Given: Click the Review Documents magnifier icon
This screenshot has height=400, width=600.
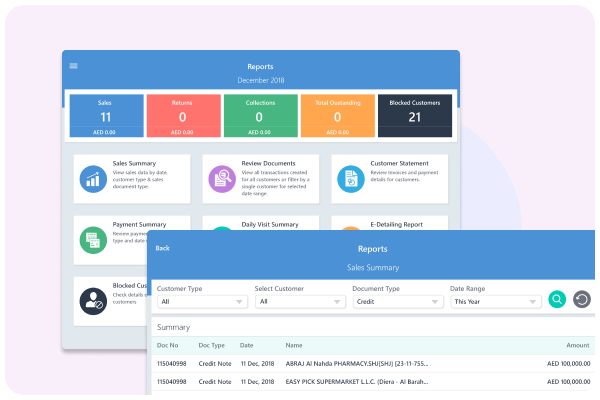Looking at the screenshot, I should pyautogui.click(x=222, y=179).
